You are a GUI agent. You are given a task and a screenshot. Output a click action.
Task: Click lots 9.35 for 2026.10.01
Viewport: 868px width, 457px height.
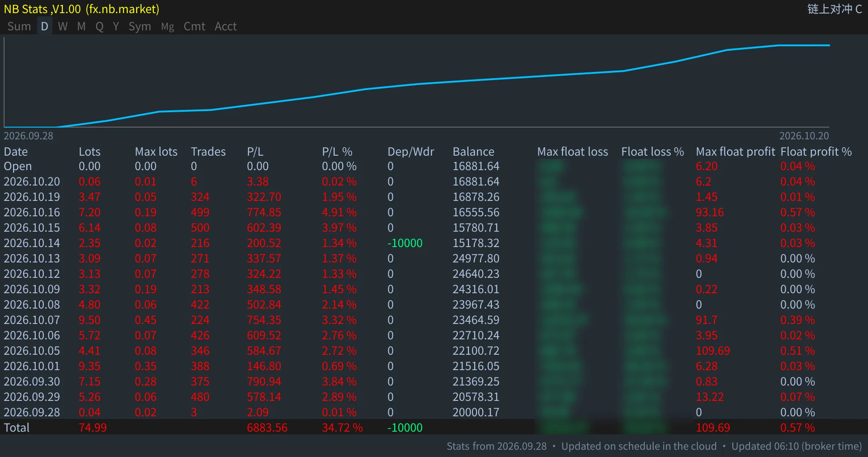tap(90, 366)
